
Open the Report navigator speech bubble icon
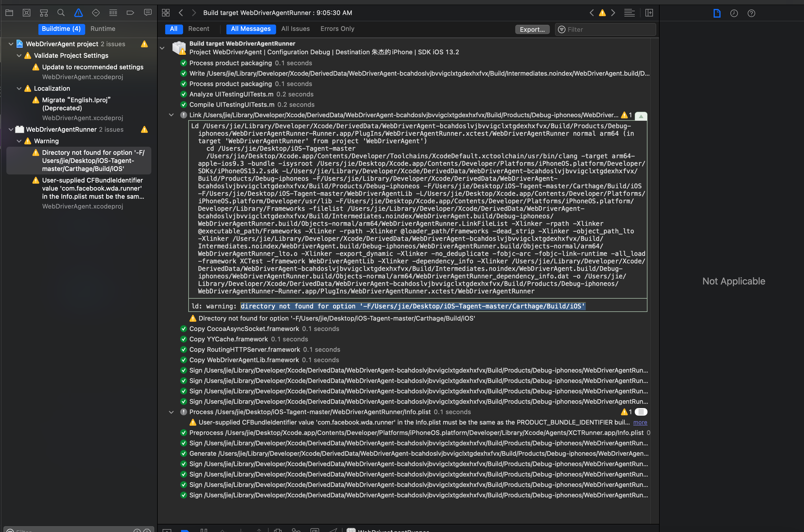148,12
